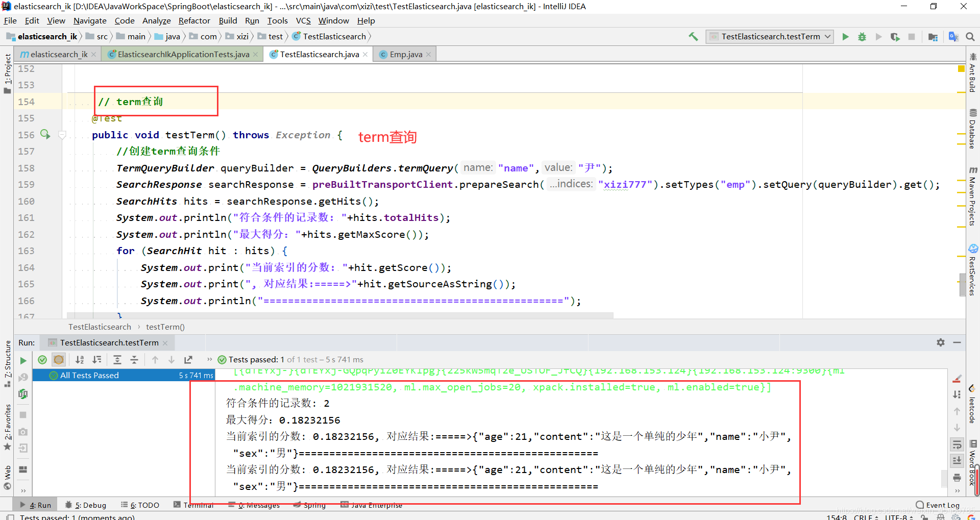The width and height of the screenshot is (980, 520).
Task: Click read-only lock icon in status bar
Action: (x=924, y=517)
